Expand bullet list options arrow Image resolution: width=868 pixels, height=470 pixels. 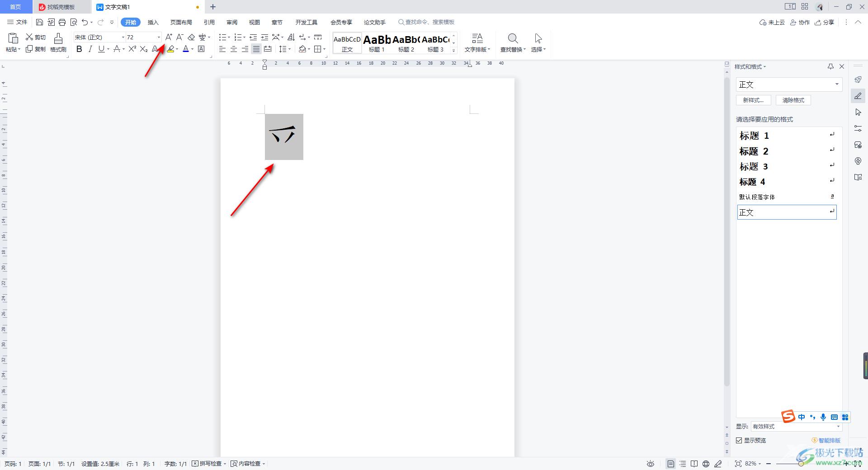[229, 38]
